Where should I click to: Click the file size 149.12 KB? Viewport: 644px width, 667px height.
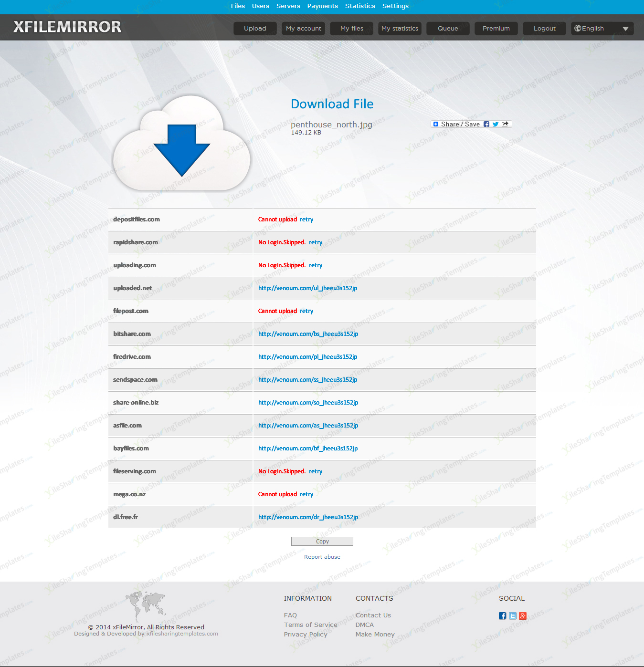[306, 133]
